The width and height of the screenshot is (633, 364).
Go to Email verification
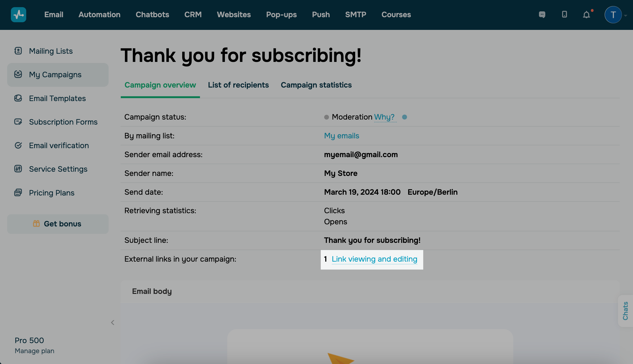(18, 145)
